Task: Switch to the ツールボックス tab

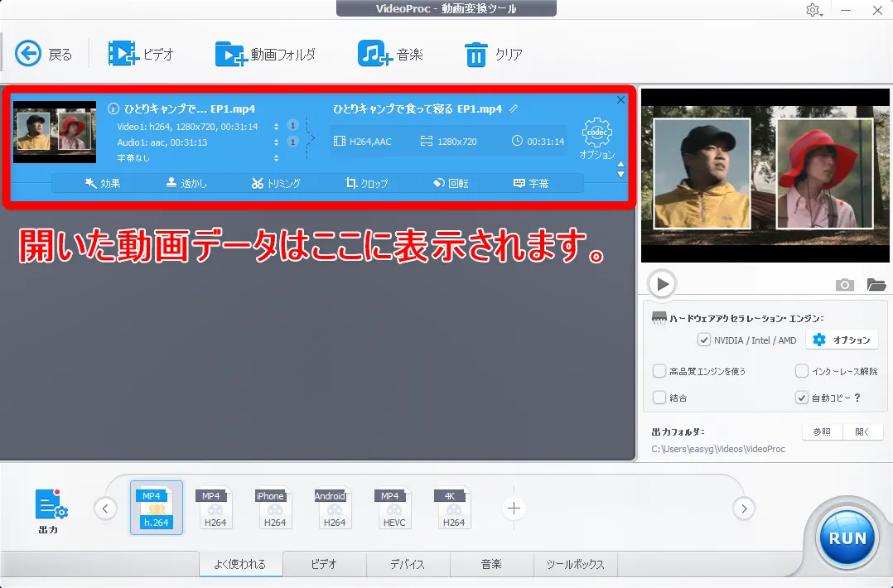Action: [575, 564]
